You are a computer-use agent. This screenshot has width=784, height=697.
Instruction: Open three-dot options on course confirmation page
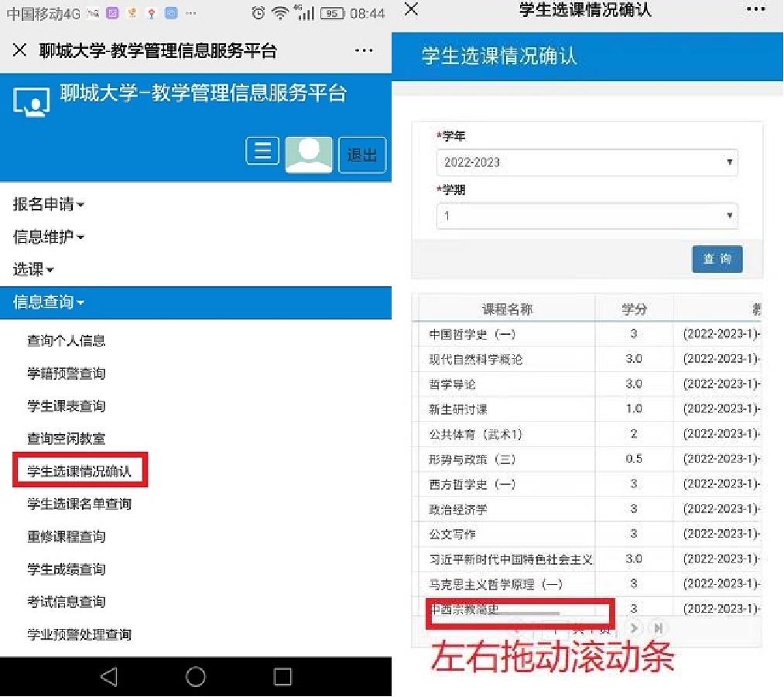click(x=755, y=9)
